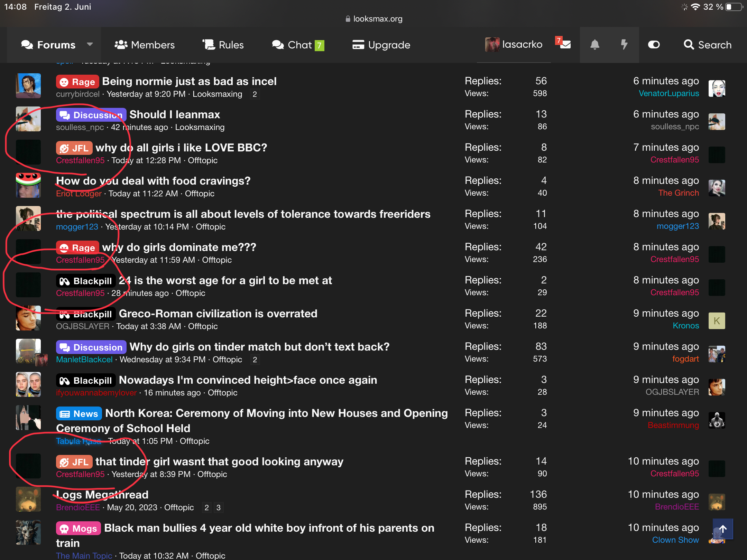
Task: Click ManletBlackcel's avatar thumbnail
Action: coord(28,351)
